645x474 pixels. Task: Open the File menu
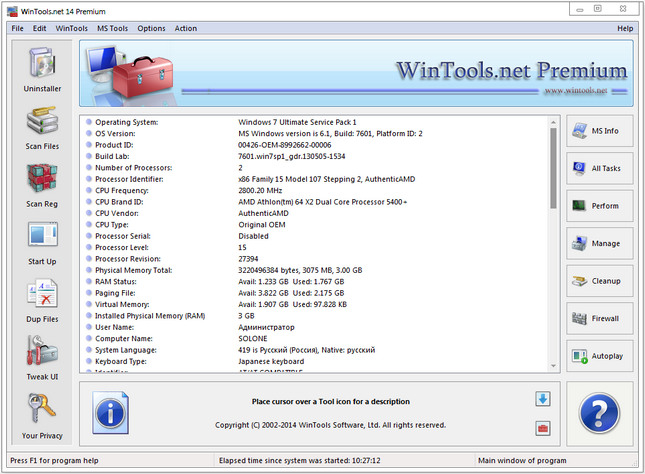pos(18,28)
